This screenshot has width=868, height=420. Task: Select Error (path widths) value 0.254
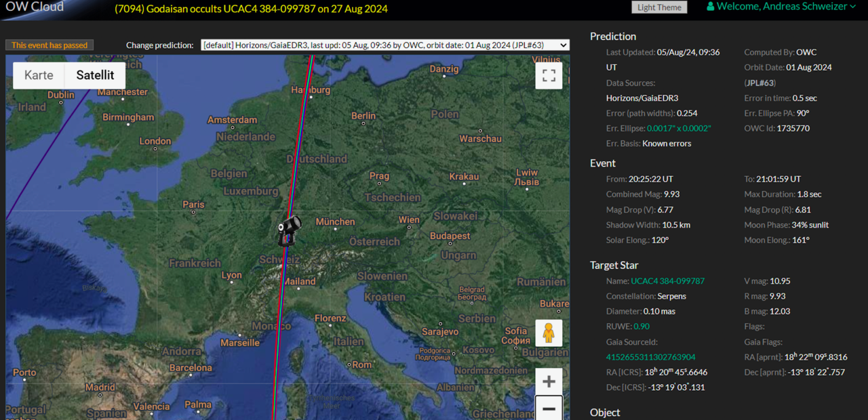coord(687,113)
